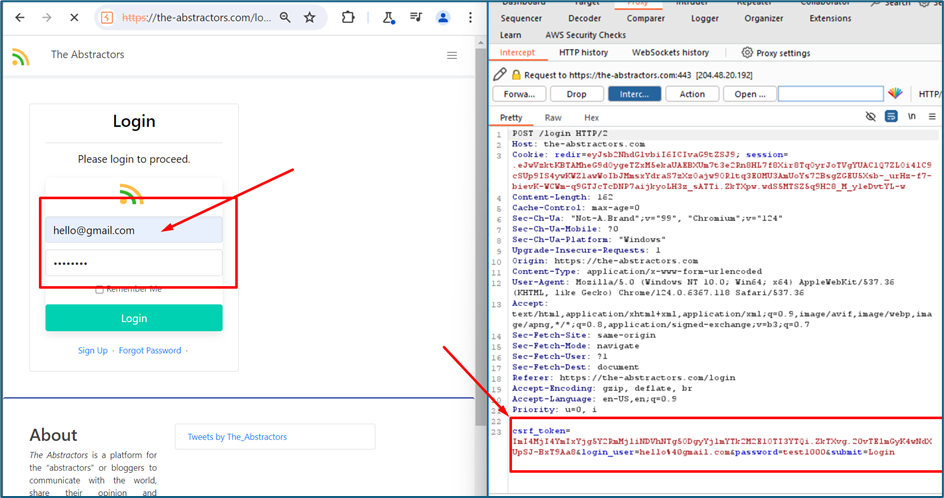Switch to Hex message view

coord(591,117)
